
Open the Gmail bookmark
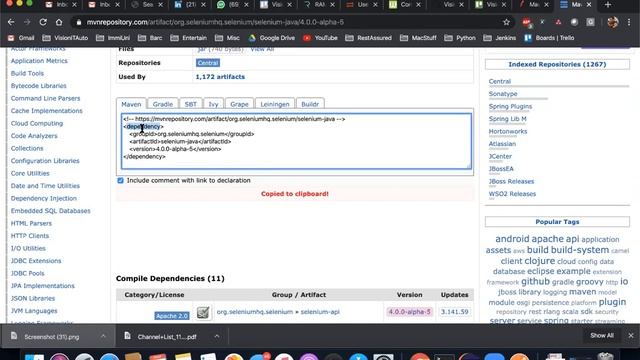pyautogui.click(x=21, y=38)
